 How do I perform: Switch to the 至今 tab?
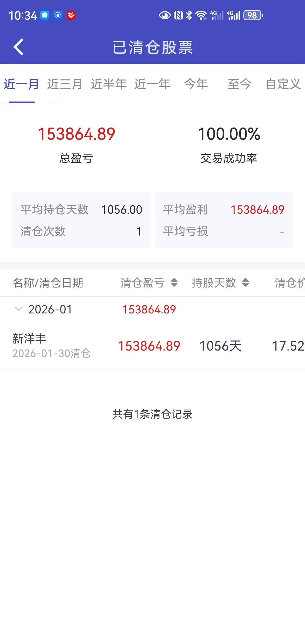pos(240,84)
